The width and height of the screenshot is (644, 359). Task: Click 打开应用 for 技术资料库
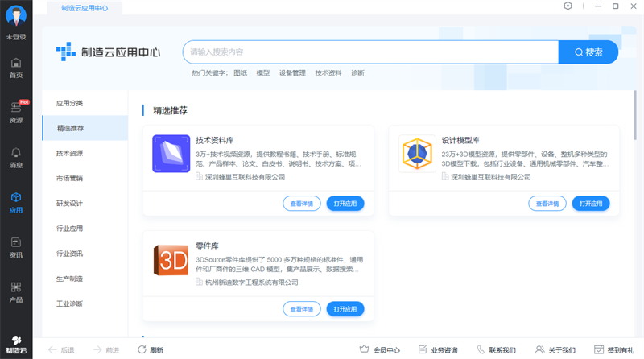point(345,204)
